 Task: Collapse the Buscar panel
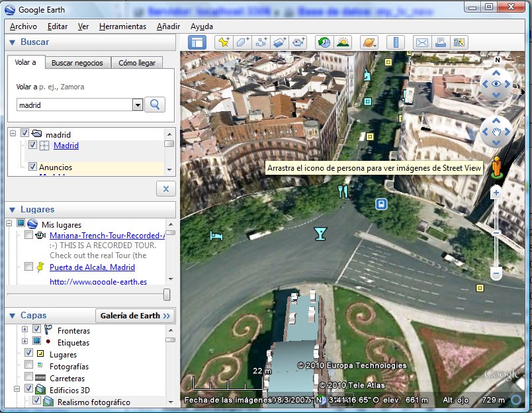[x=13, y=42]
